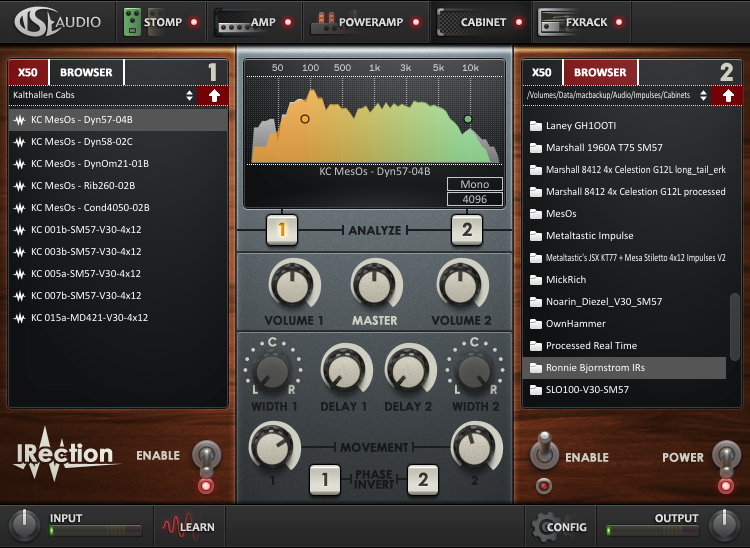Toggle Amp power LED
Viewport: 750px width, 548px height.
pyautogui.click(x=288, y=22)
